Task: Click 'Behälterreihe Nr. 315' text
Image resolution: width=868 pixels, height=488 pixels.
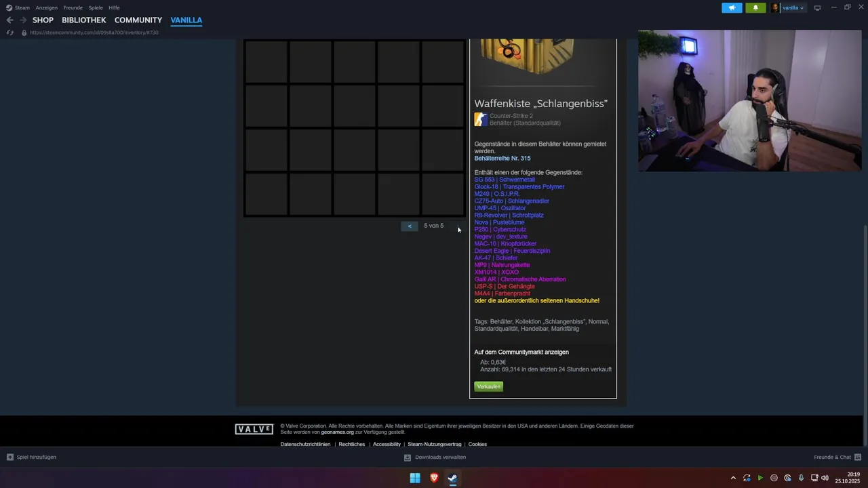Action: 502,159
